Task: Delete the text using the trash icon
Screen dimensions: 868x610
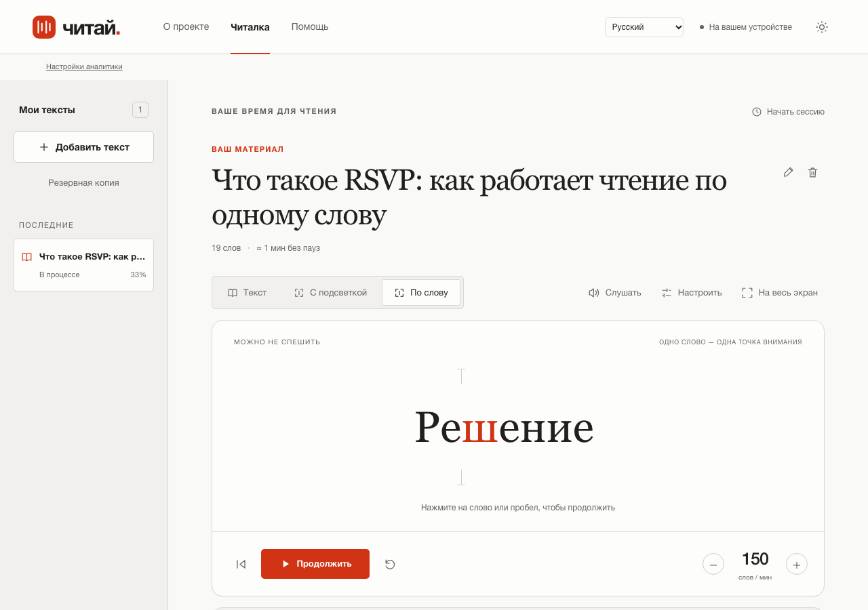Action: 812,172
